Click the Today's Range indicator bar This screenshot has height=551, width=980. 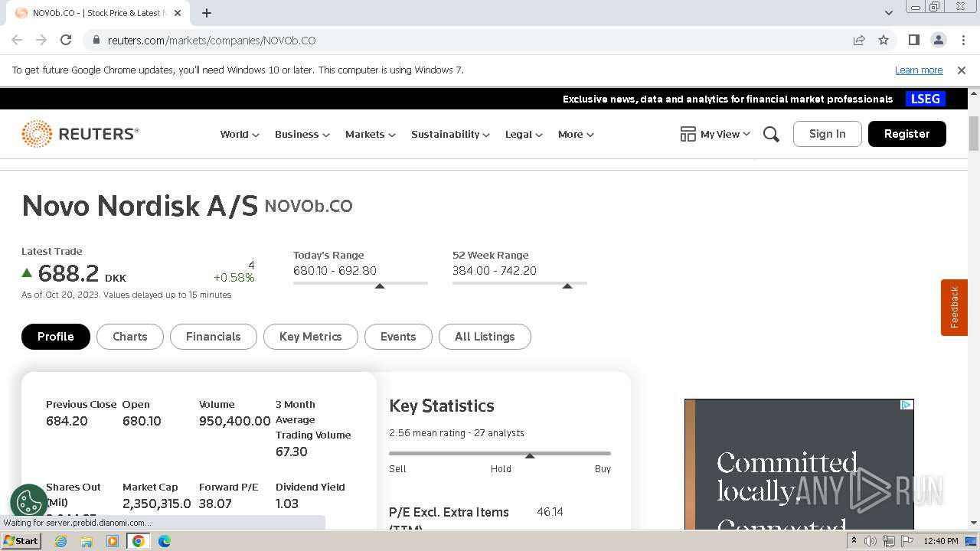361,284
